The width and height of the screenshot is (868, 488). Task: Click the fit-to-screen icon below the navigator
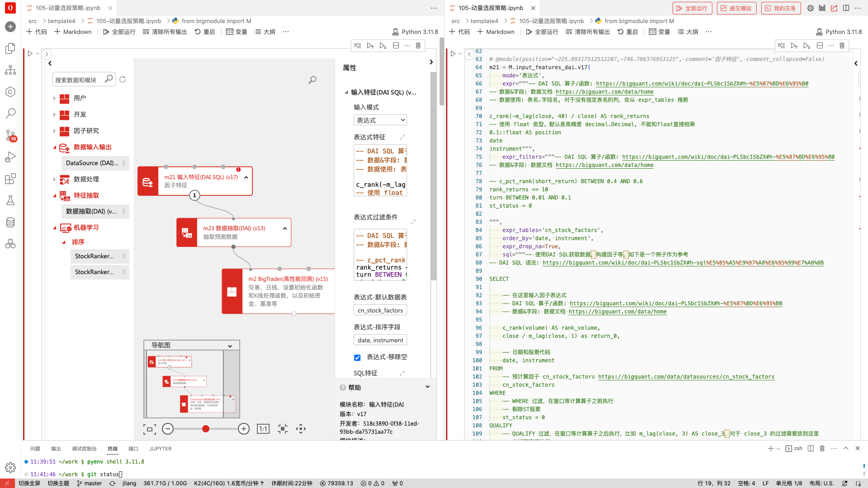[149, 429]
